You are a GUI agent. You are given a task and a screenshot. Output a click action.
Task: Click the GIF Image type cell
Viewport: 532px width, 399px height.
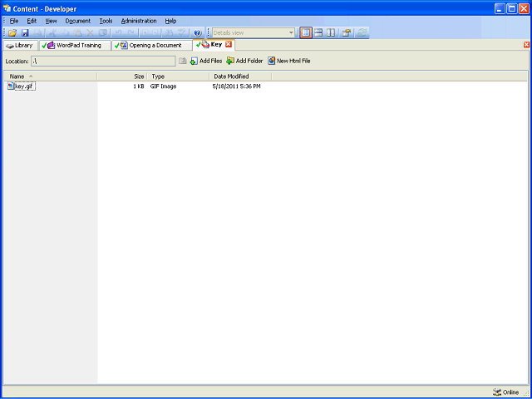pyautogui.click(x=163, y=86)
